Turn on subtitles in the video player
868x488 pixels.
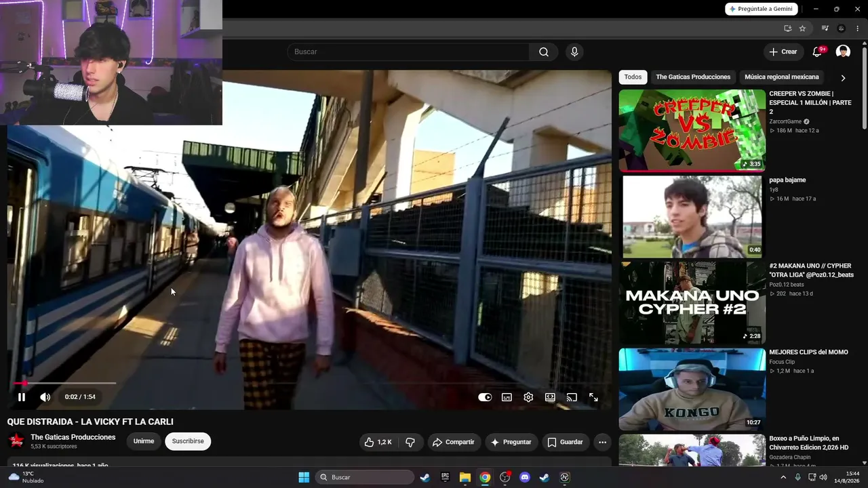(x=507, y=397)
